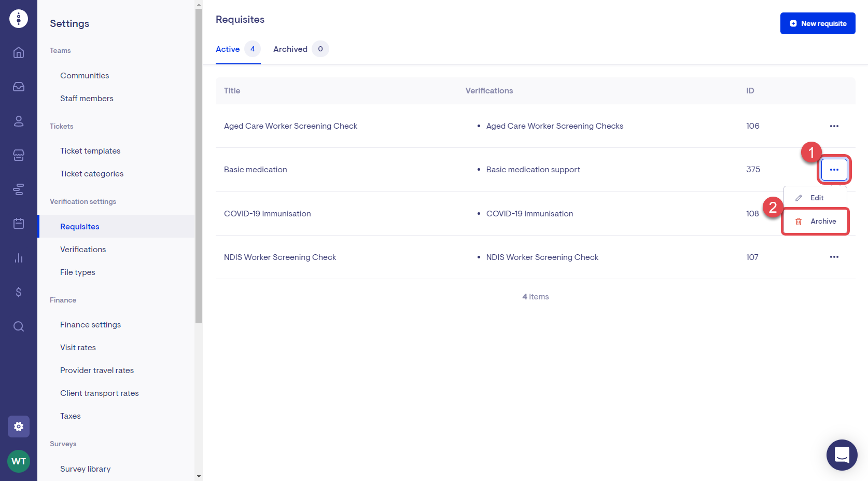Toggle the actions menu for Basic medication
The width and height of the screenshot is (868, 481).
pyautogui.click(x=834, y=170)
